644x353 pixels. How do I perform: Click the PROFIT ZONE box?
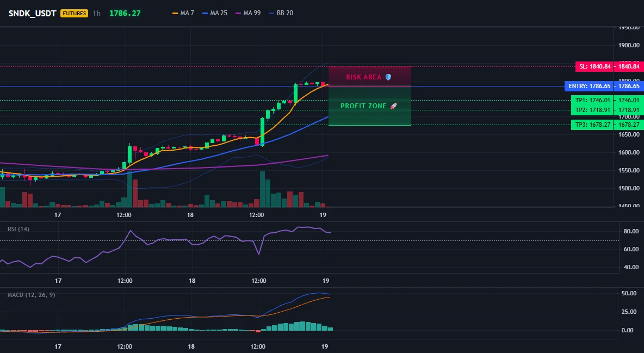370,106
